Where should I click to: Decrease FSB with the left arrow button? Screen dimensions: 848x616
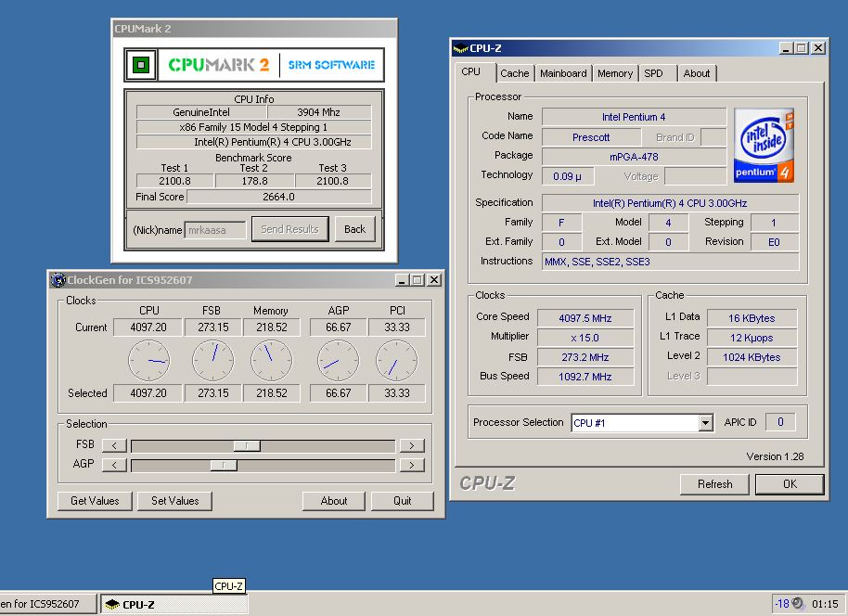pyautogui.click(x=114, y=445)
